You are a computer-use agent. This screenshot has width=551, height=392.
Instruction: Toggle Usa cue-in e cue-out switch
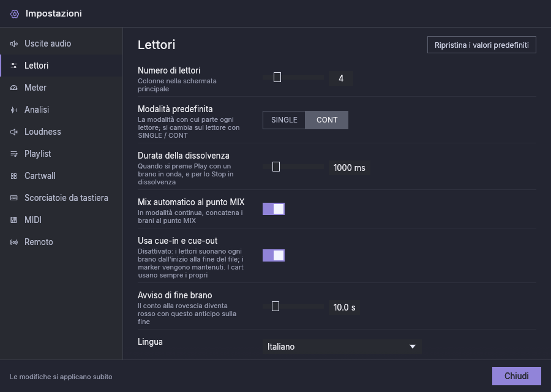tap(274, 255)
